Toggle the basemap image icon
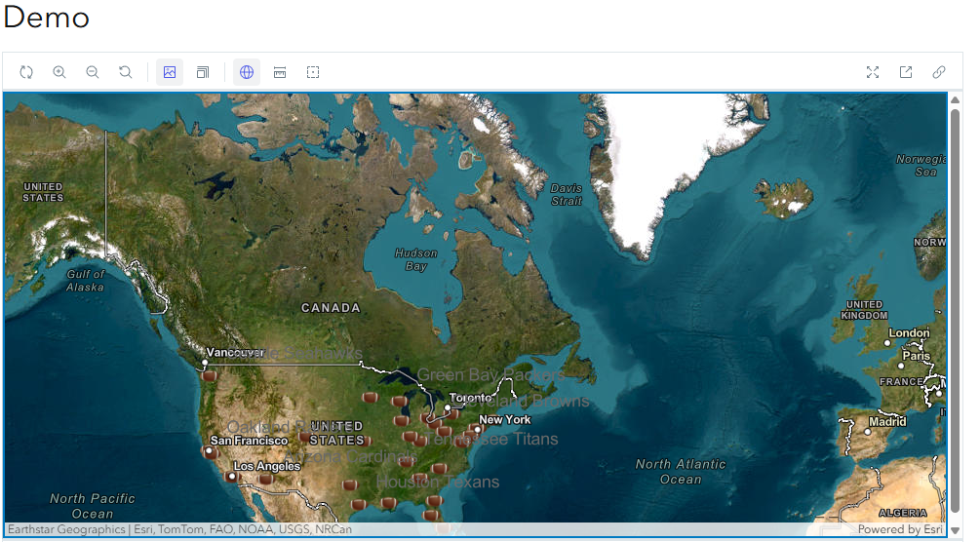 click(170, 72)
